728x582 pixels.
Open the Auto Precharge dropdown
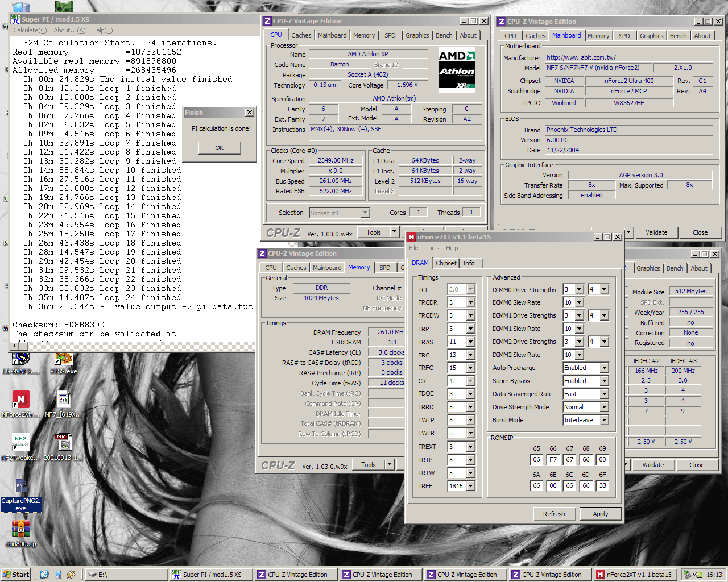tap(604, 368)
